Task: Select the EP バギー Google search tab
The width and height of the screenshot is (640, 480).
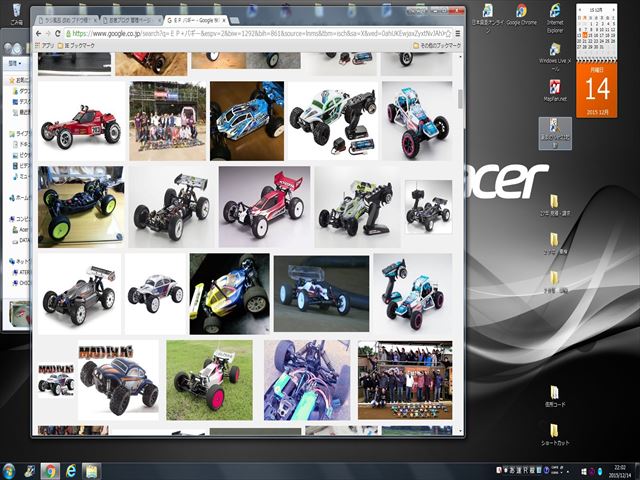Action: pos(195,20)
